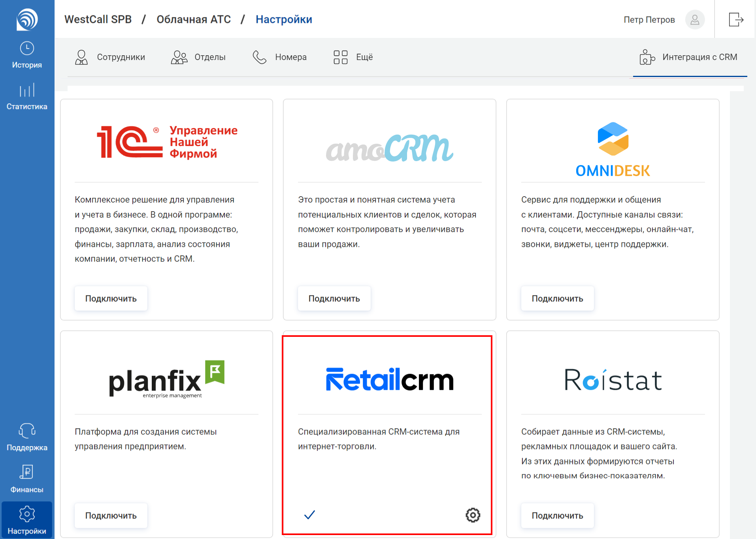Screen dimensions: 756x539
Task: Connect the planfix integration
Action: pos(111,516)
